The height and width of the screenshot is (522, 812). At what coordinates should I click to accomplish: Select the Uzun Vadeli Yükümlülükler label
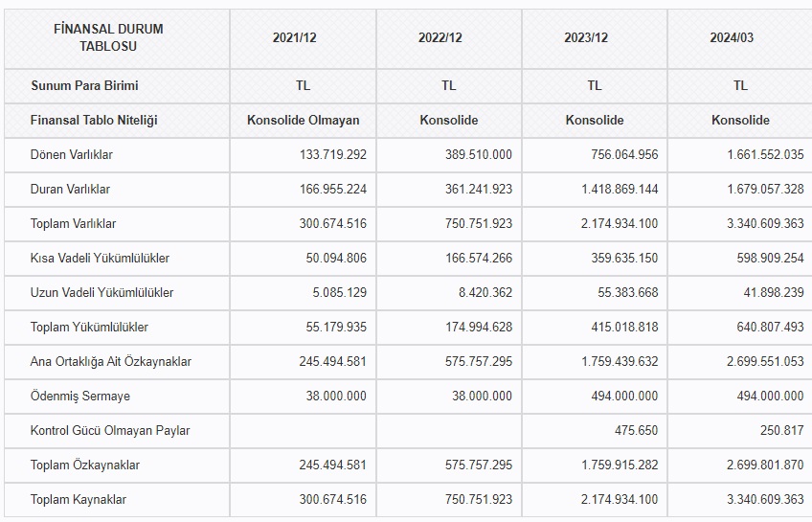pos(101,292)
